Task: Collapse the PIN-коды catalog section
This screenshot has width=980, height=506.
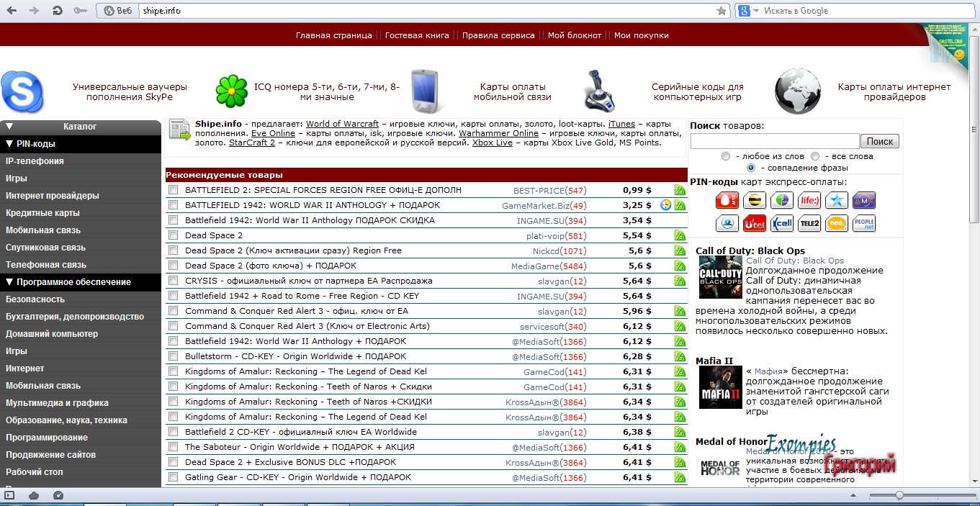Action: pyautogui.click(x=9, y=144)
